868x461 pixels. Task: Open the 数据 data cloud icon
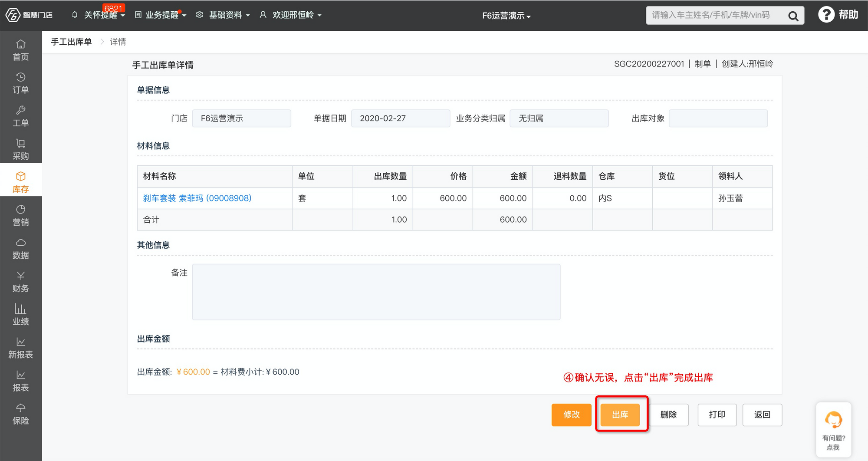point(21,242)
